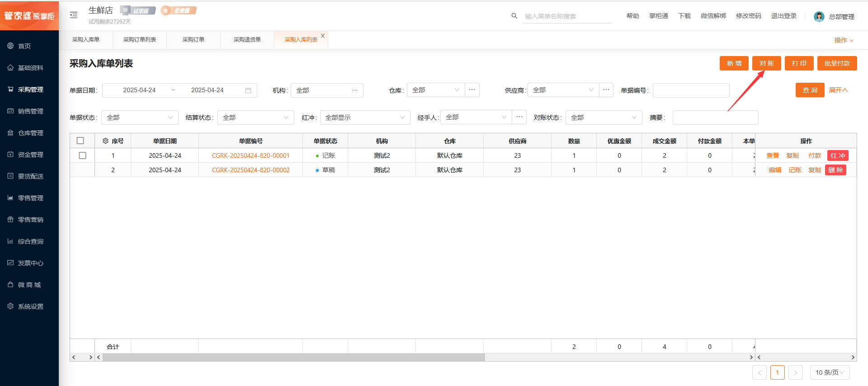Click the user avatar icon
The width and height of the screenshot is (868, 386).
tap(819, 17)
